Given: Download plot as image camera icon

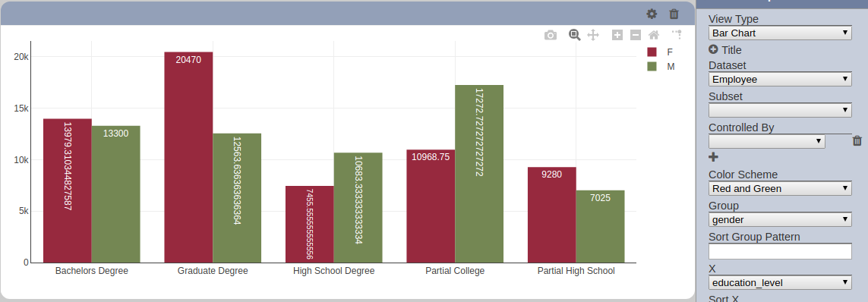Looking at the screenshot, I should (551, 36).
